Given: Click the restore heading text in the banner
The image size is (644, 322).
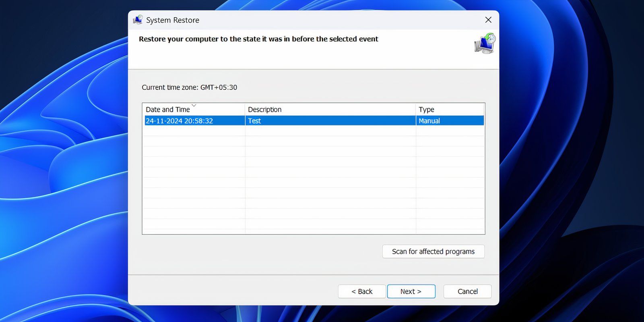Looking at the screenshot, I should pos(258,39).
